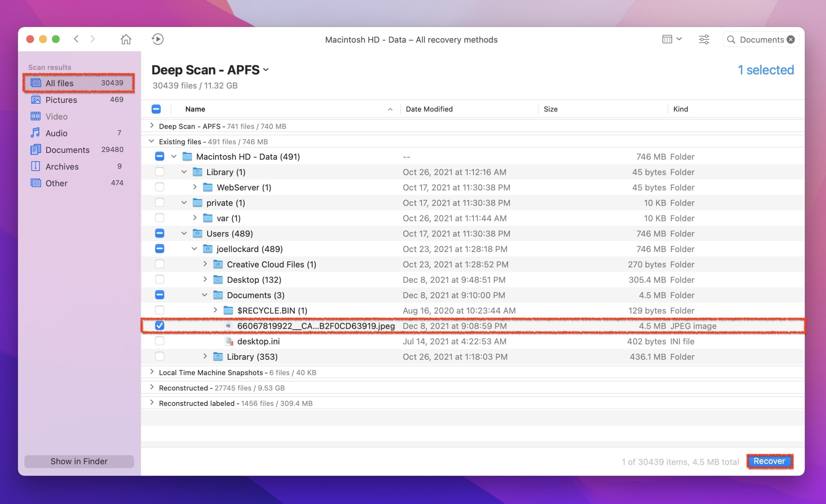Open the Home screen icon
The width and height of the screenshot is (826, 504).
pos(126,39)
